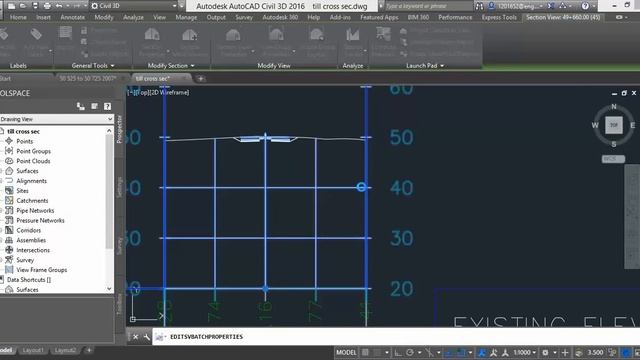Click the viewport controls label [Top][2D Wireframe]
Viewport: 640px width, 360px height.
click(158, 93)
